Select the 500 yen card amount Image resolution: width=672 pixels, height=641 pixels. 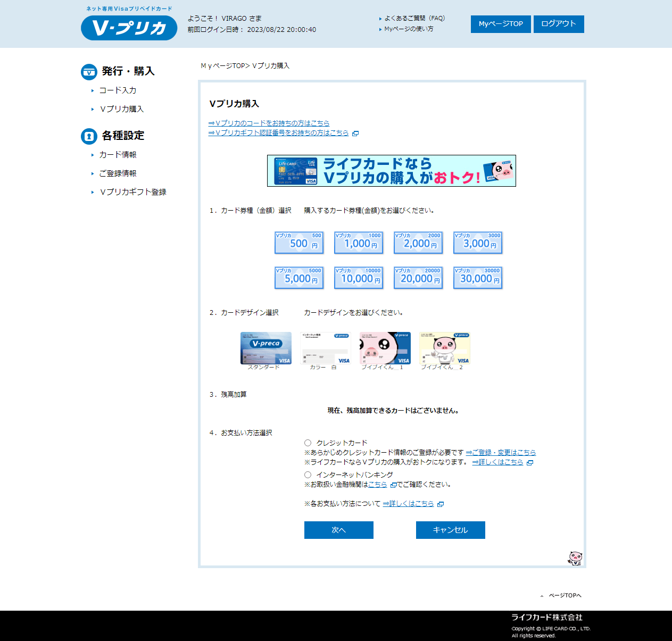[298, 243]
